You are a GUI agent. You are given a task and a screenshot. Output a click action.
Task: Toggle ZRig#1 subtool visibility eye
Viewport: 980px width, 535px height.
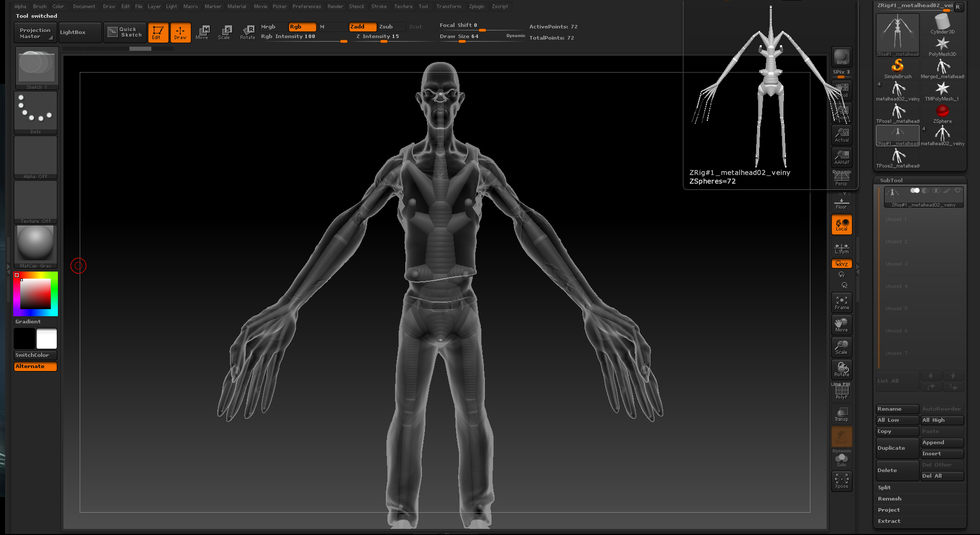pos(958,191)
